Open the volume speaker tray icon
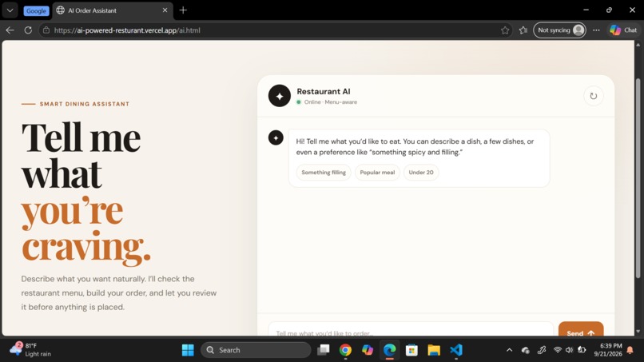 (569, 350)
